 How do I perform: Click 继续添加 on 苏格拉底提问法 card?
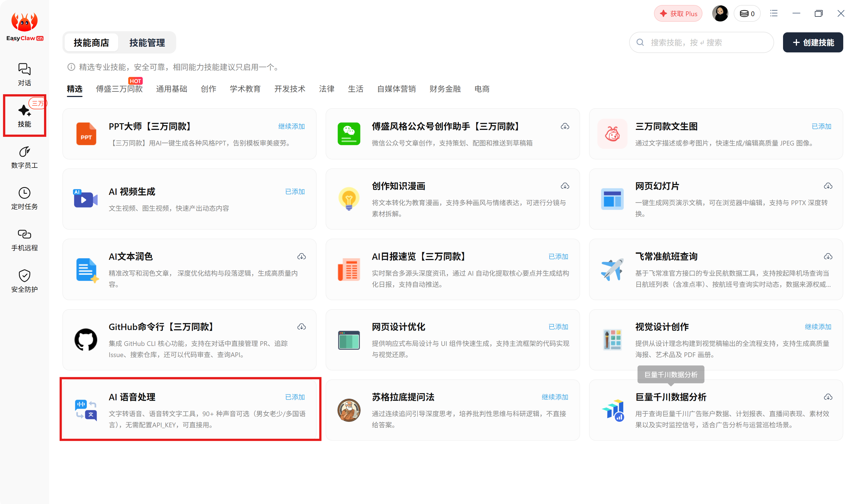click(555, 397)
